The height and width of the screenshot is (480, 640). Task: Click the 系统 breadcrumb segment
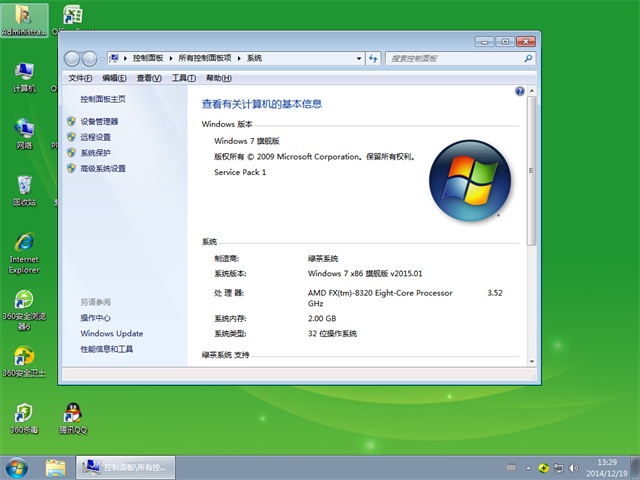(254, 58)
